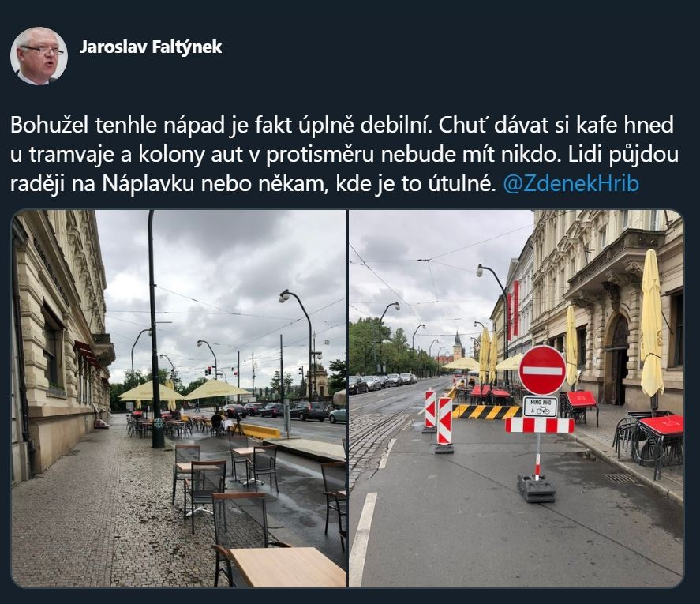Click the tweet text starting with Bohužel
The width and height of the screenshot is (700, 604).
(x=344, y=154)
